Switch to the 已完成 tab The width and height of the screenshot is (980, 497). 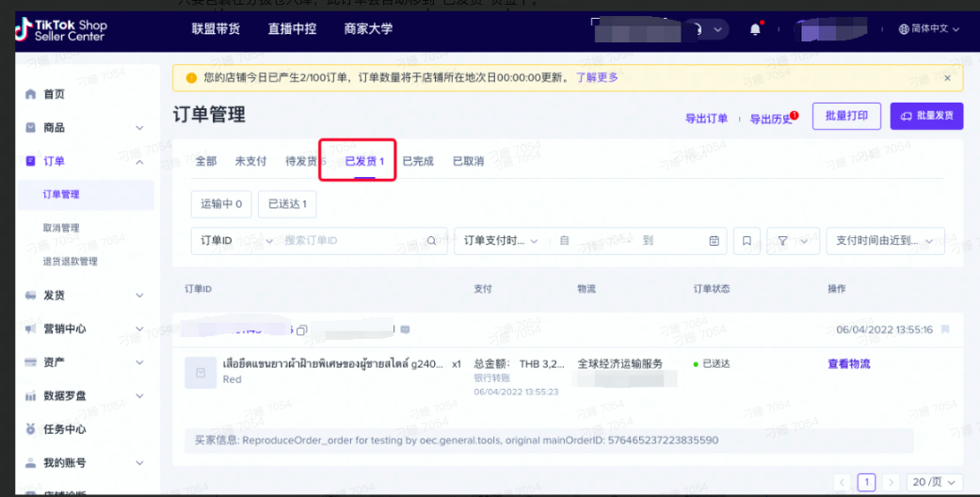click(x=418, y=161)
